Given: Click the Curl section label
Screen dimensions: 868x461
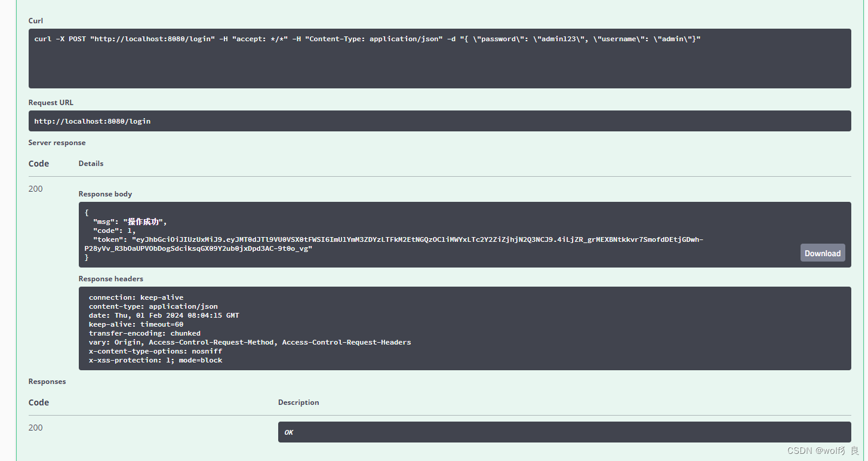Looking at the screenshot, I should point(36,21).
